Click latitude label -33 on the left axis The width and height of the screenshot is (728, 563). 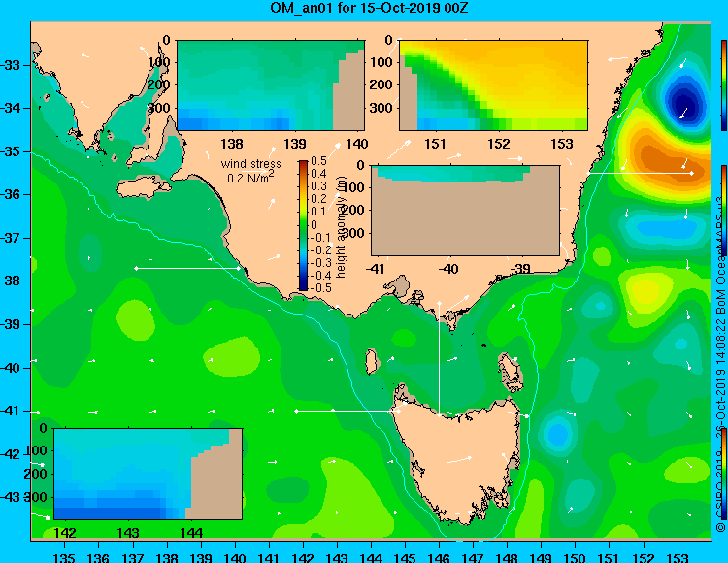point(11,64)
